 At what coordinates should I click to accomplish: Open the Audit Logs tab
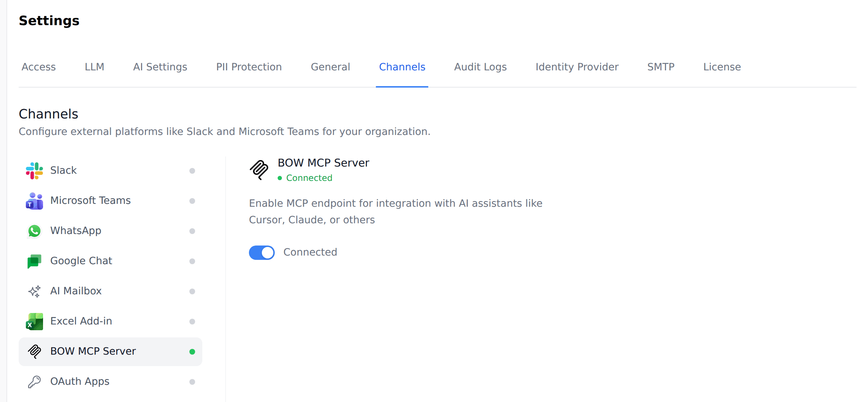click(x=480, y=67)
